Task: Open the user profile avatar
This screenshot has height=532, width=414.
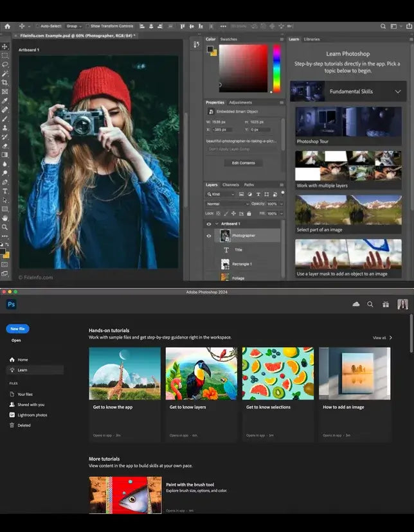Action: point(402,305)
